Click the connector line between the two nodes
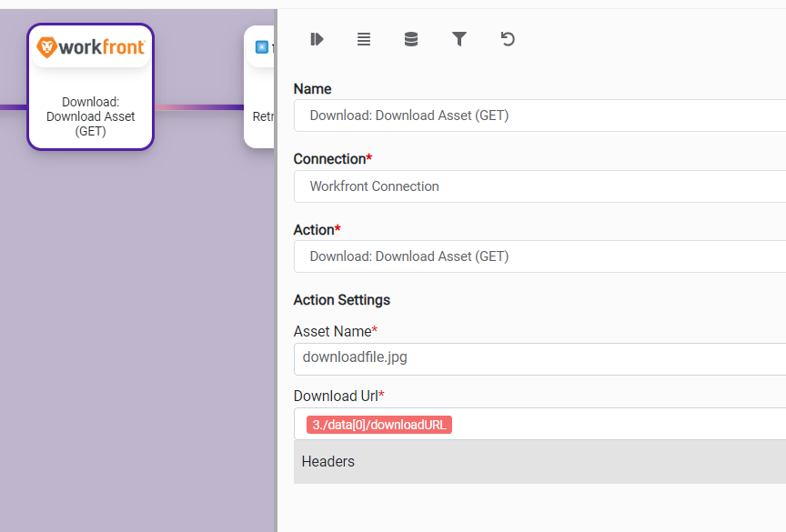The image size is (786, 532). pyautogui.click(x=198, y=107)
